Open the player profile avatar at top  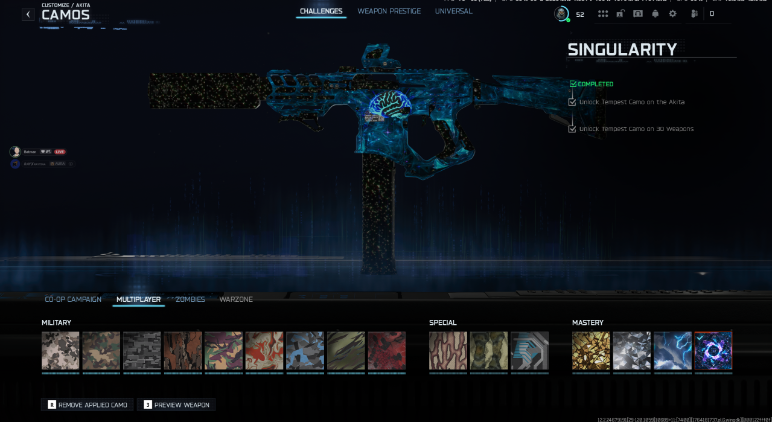point(561,14)
